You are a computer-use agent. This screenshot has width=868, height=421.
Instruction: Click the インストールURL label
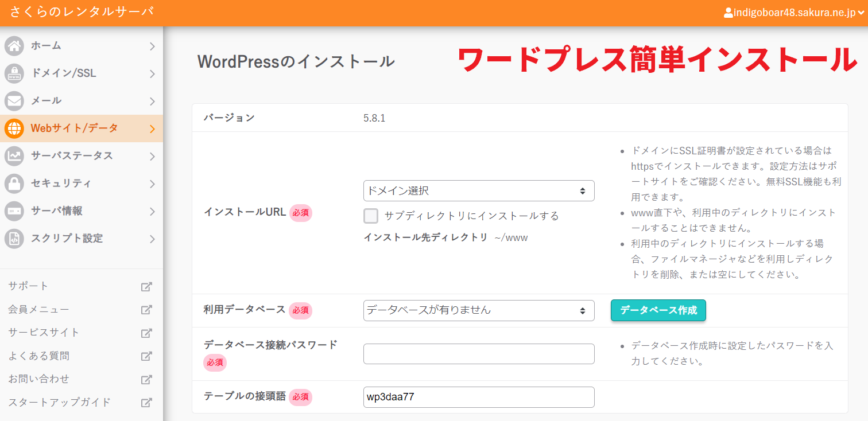(x=245, y=212)
